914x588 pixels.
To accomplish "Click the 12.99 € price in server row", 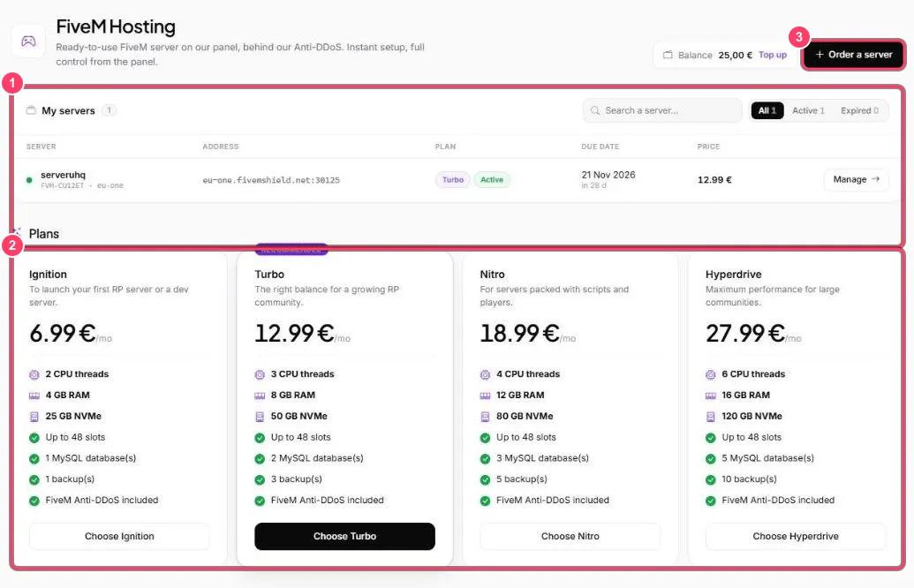I will [714, 180].
